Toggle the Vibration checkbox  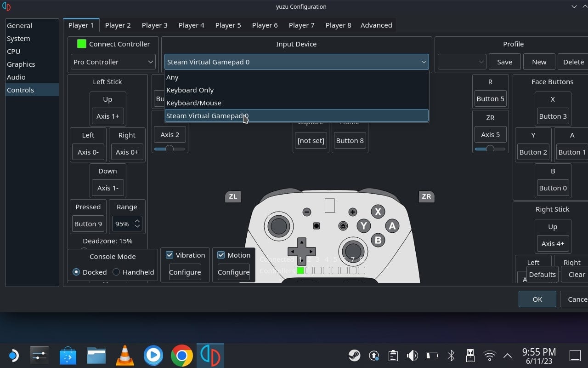pos(170,255)
